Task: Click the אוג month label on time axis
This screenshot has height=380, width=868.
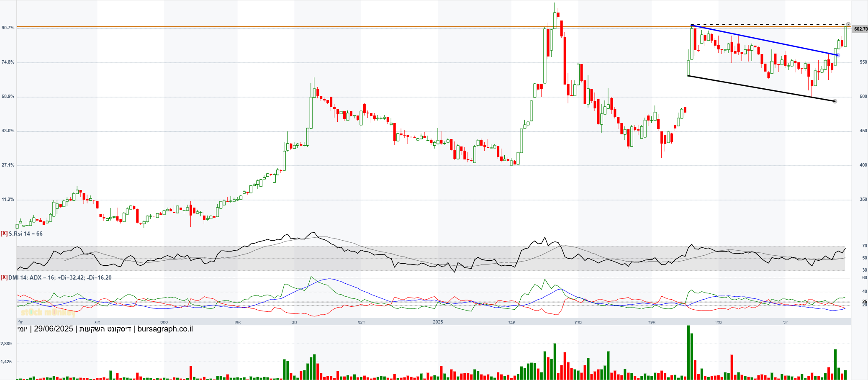Action: (x=97, y=322)
